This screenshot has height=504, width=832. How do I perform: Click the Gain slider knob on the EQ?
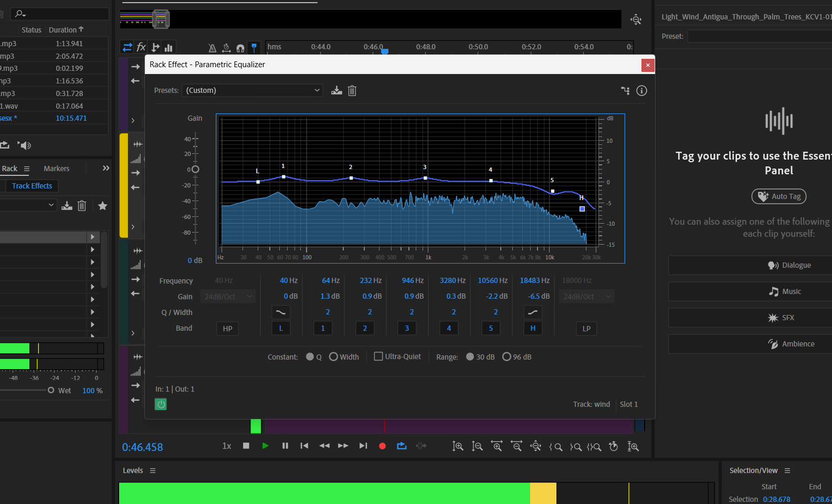(x=195, y=170)
